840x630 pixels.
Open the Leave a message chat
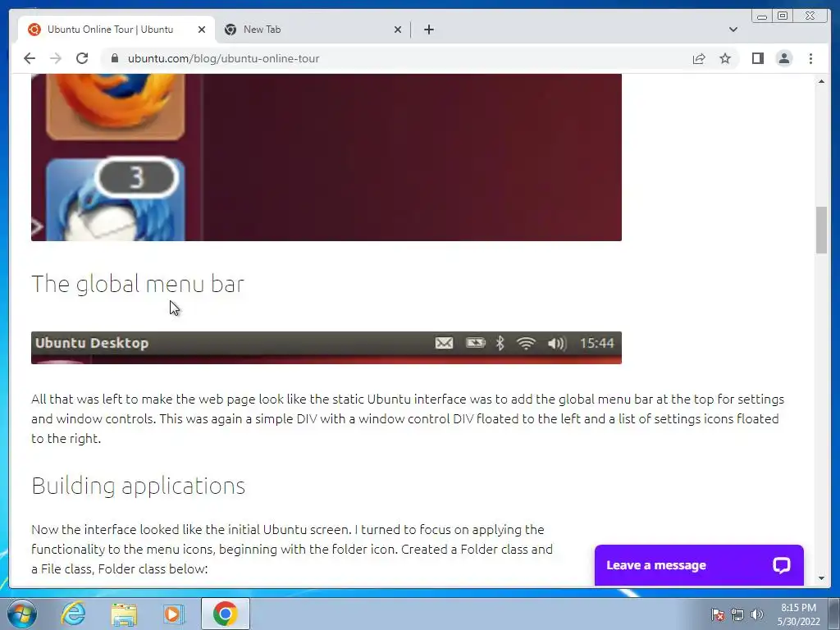[x=699, y=565]
